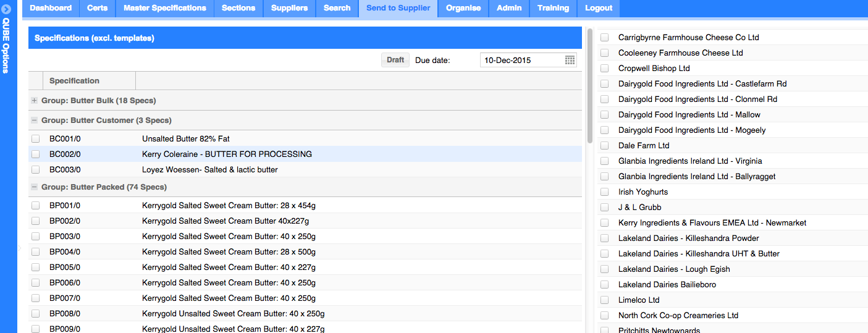
Task: Click Logout in the top navigation
Action: click(x=599, y=8)
